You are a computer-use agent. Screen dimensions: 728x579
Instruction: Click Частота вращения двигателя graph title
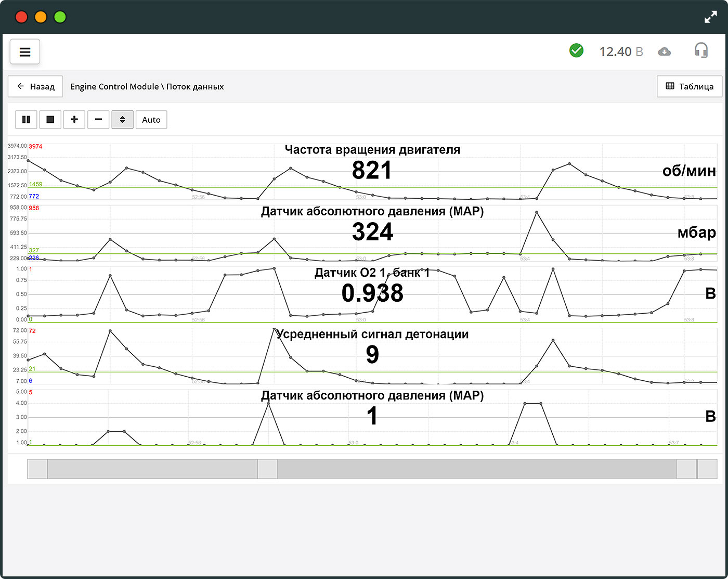click(372, 150)
